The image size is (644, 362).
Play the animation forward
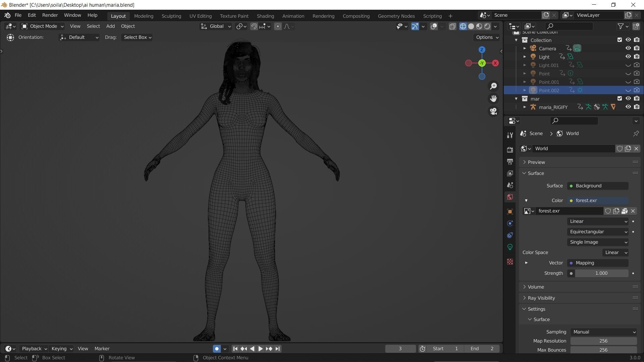[x=260, y=349]
